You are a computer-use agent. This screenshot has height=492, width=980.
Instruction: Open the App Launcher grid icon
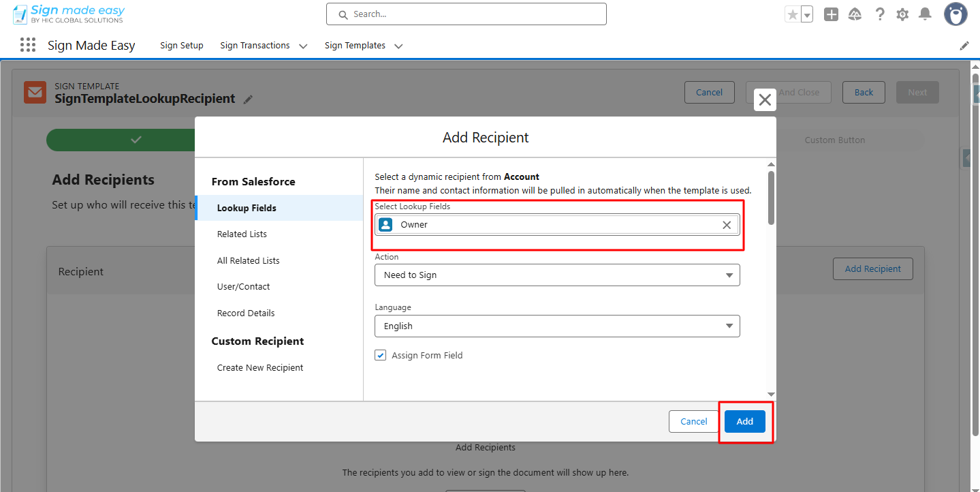pos(28,45)
